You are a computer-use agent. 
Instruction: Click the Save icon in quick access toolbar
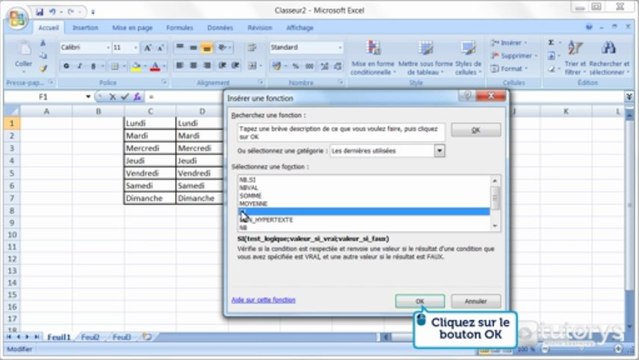(40, 12)
